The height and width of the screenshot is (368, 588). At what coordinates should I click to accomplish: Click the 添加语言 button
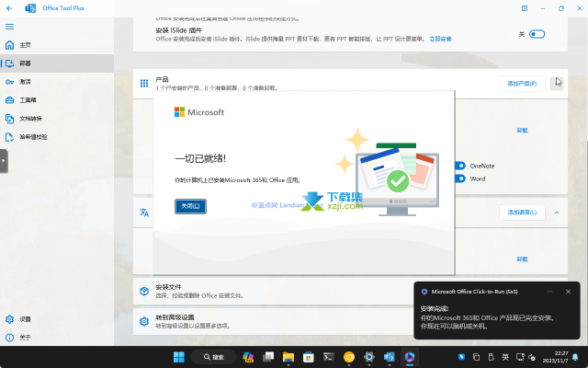[x=521, y=212]
